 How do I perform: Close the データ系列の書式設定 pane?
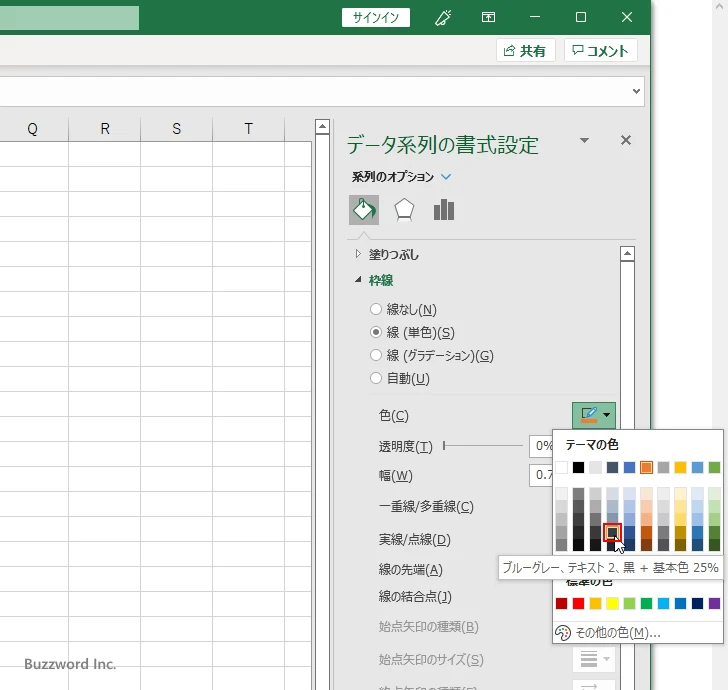626,140
